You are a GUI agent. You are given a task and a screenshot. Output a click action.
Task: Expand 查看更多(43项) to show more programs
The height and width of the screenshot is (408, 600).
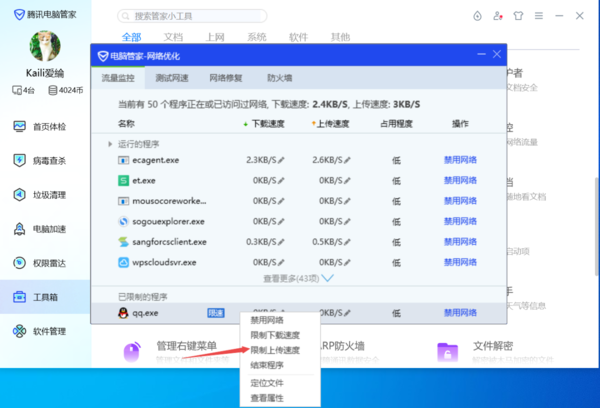coord(297,278)
